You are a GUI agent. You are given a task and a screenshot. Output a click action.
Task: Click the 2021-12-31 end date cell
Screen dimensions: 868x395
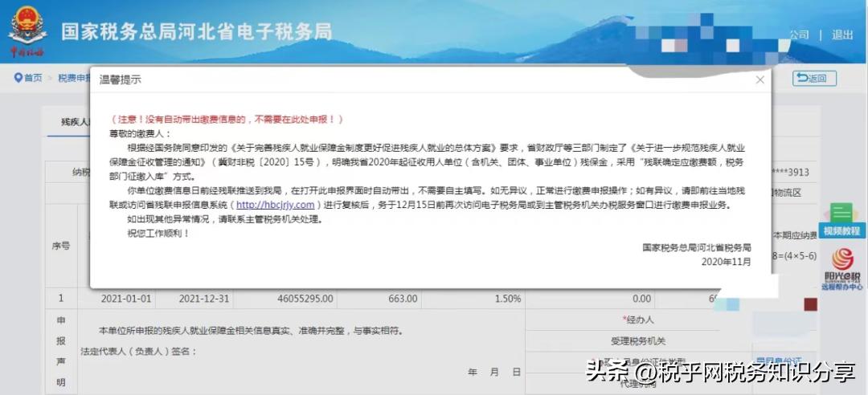click(x=194, y=299)
